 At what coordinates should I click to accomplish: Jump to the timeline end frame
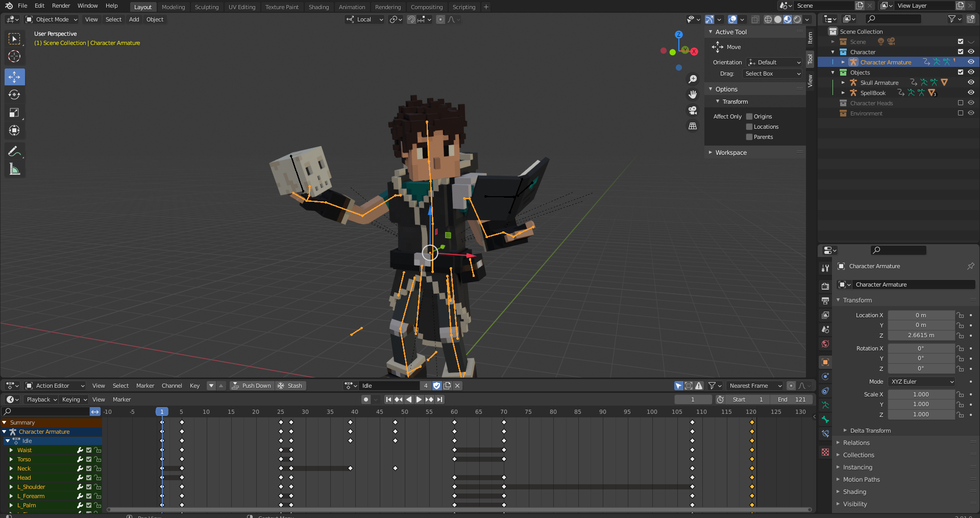(x=439, y=399)
